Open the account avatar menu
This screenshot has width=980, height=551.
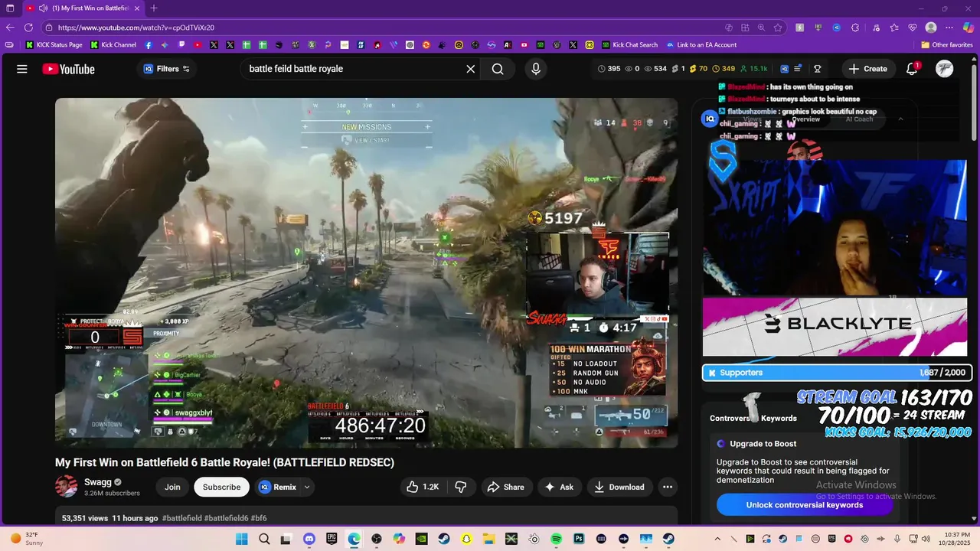[x=945, y=69]
